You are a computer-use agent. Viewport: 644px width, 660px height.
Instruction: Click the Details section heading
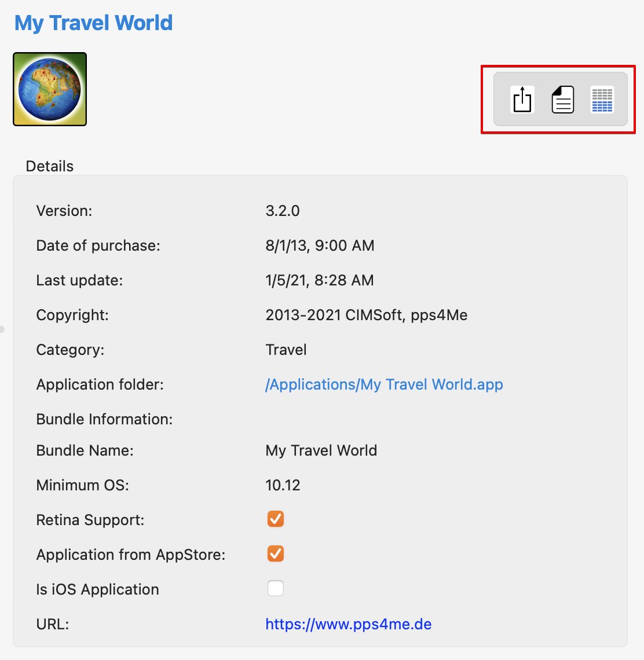click(50, 166)
